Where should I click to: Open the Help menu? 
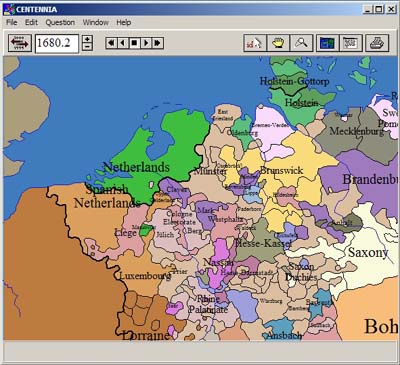pyautogui.click(x=124, y=22)
